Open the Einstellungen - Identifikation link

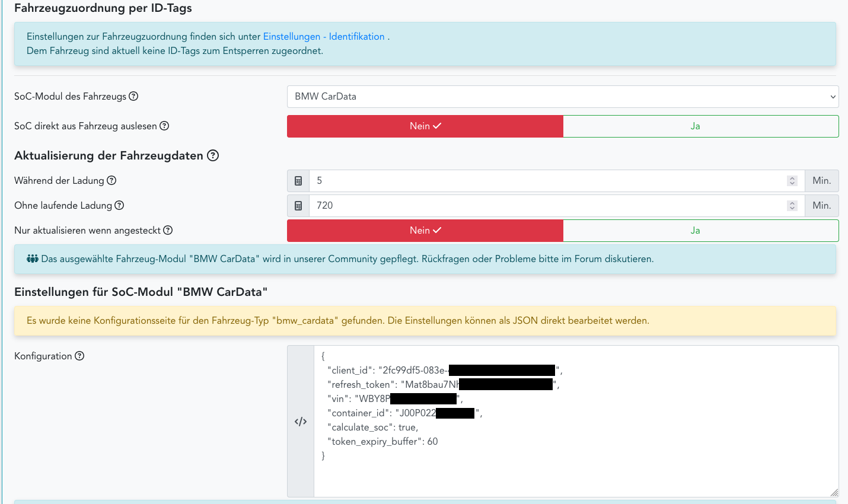(324, 37)
